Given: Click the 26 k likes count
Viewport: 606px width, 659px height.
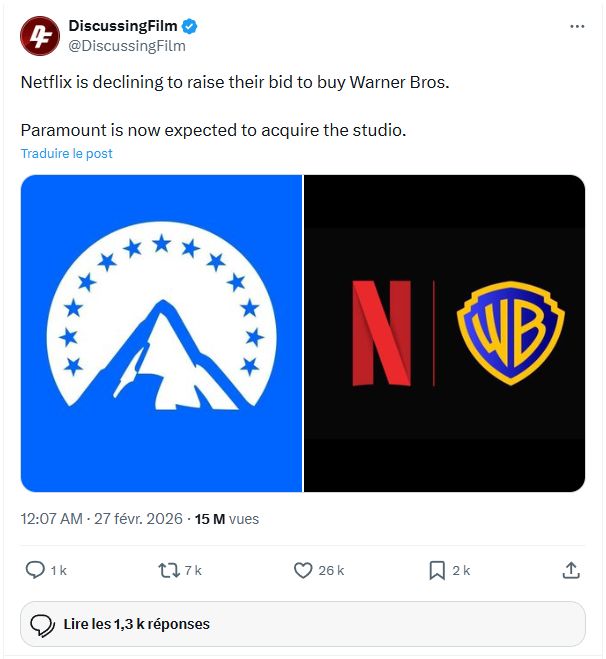Looking at the screenshot, I should click(332, 570).
